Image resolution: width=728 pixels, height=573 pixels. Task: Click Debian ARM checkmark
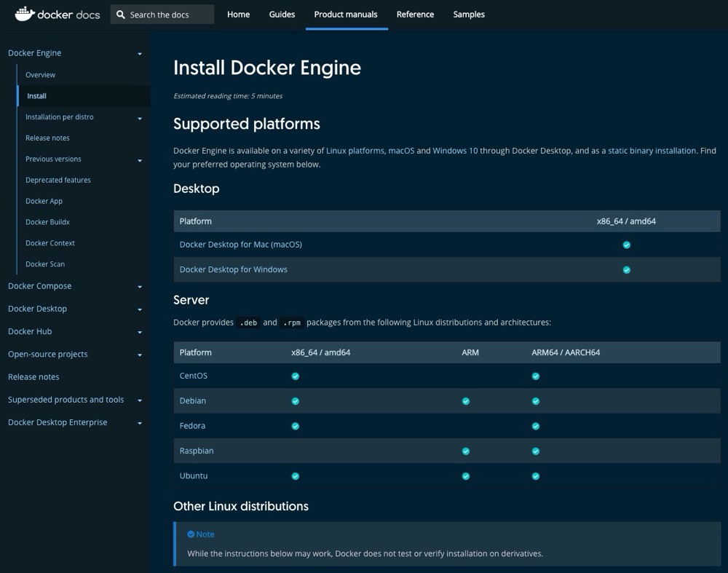click(466, 401)
